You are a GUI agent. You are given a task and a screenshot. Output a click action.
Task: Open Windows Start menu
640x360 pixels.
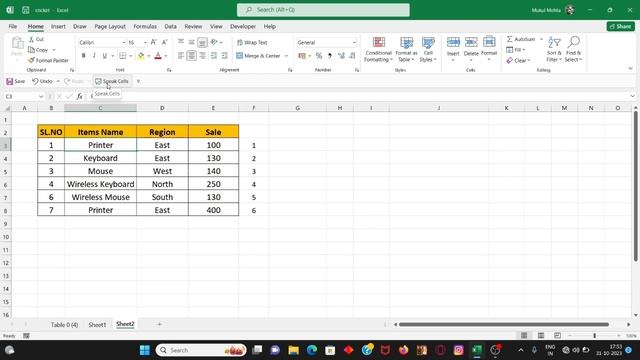point(144,350)
